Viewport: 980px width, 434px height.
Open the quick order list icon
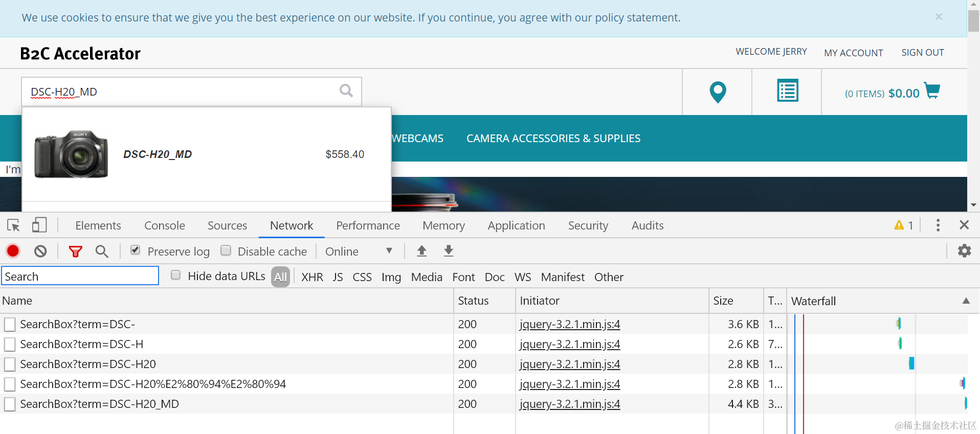pyautogui.click(x=787, y=90)
